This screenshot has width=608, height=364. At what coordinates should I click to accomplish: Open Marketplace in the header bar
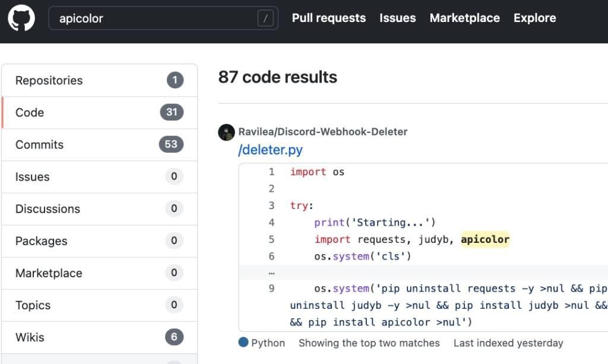click(x=464, y=18)
